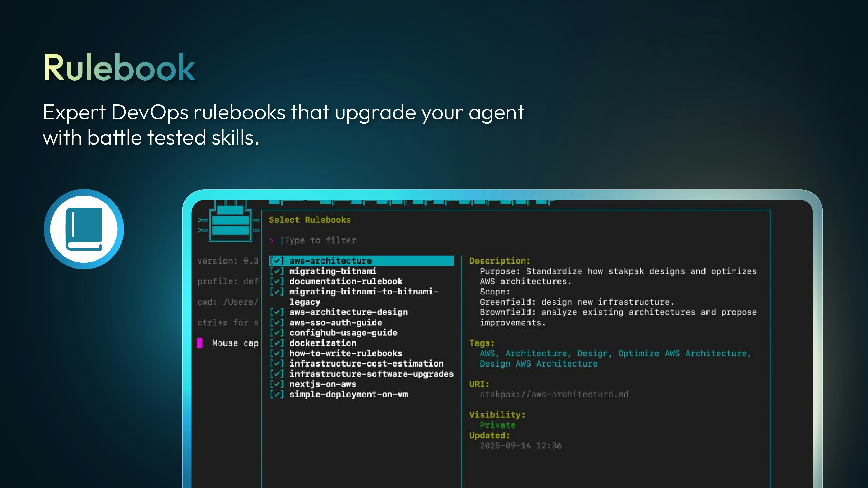
Task: Uncheck the confighub-usage-guide rulebook
Action: point(276,333)
